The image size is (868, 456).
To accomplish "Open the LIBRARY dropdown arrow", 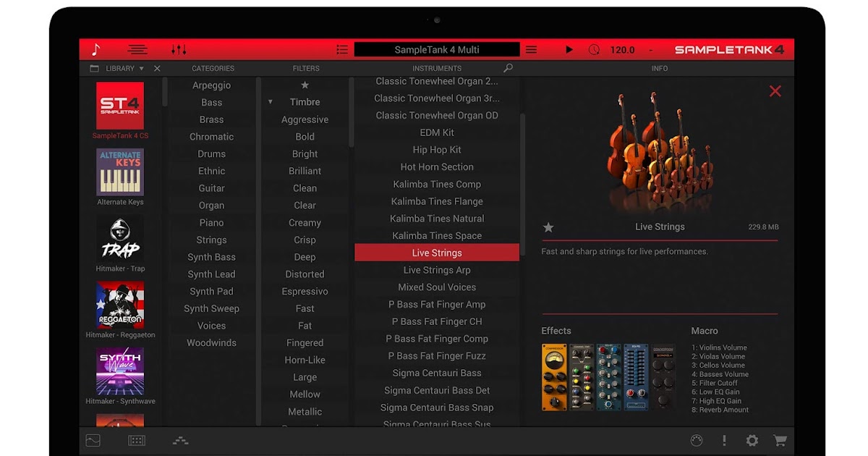I will (x=141, y=69).
